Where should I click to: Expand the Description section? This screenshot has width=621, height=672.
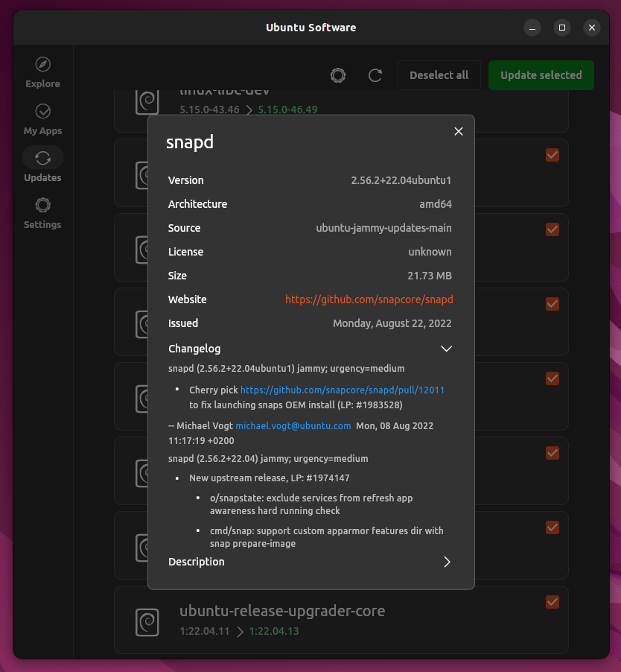pos(447,562)
